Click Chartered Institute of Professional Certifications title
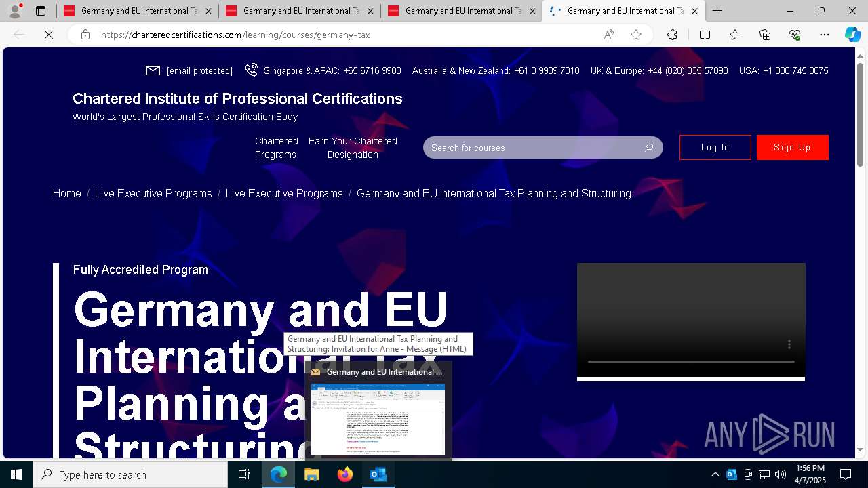 coord(237,98)
